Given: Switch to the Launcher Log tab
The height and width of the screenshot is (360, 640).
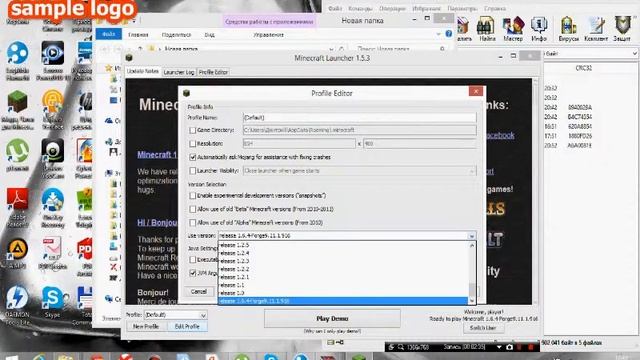Looking at the screenshot, I should tap(179, 72).
